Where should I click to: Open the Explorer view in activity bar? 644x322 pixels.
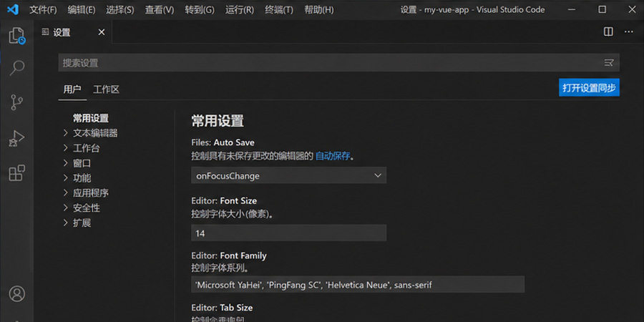click(x=17, y=35)
